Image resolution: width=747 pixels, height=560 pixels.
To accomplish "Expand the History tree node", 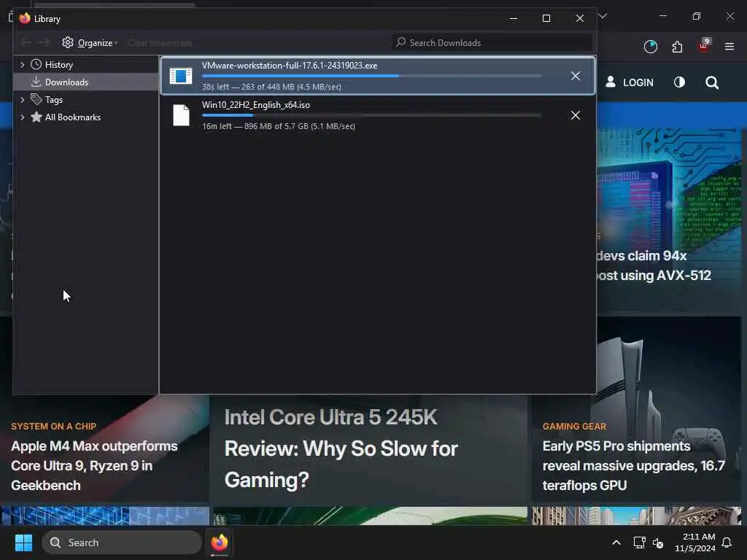I will tap(22, 65).
